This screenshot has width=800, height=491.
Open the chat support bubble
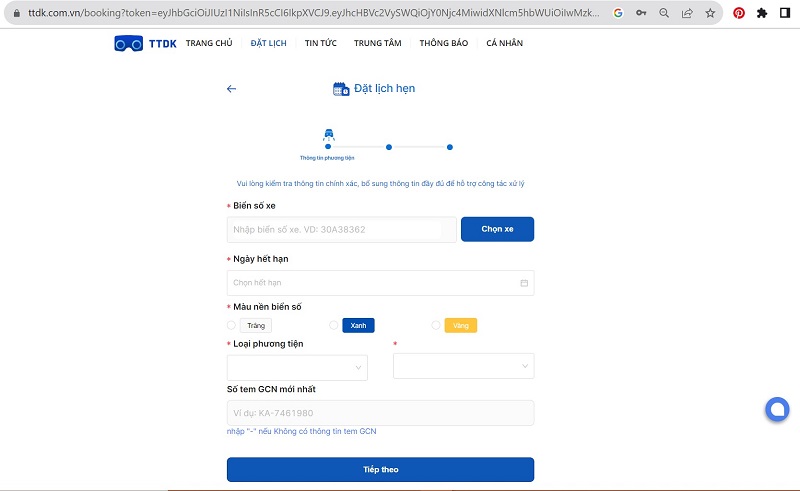pyautogui.click(x=777, y=409)
